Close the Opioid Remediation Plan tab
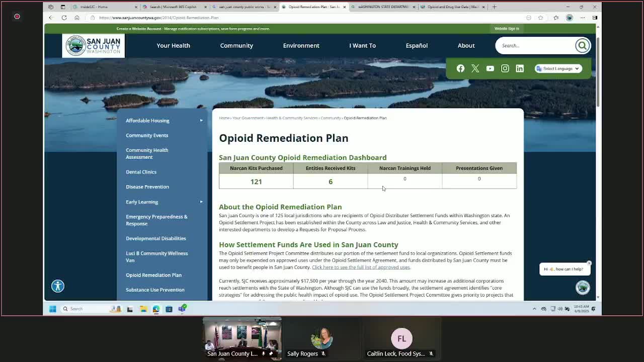 [x=344, y=7]
